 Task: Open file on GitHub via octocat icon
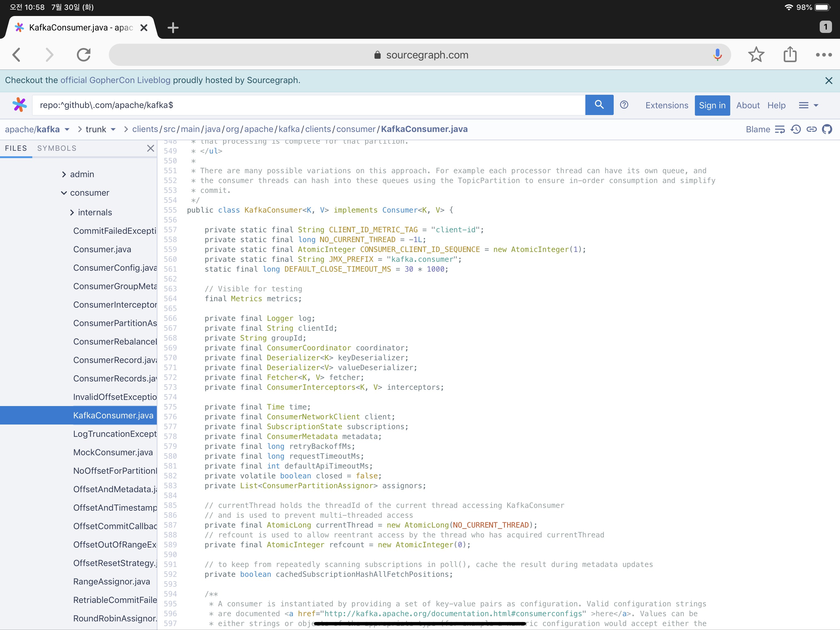pyautogui.click(x=827, y=129)
